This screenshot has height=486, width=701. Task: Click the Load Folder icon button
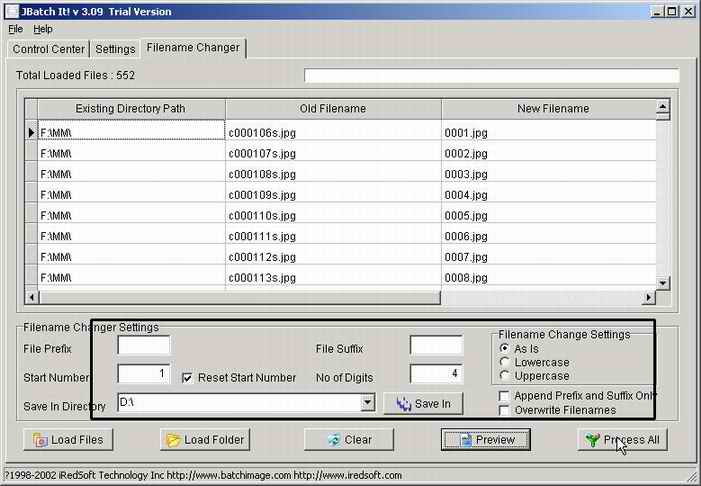pos(173,440)
